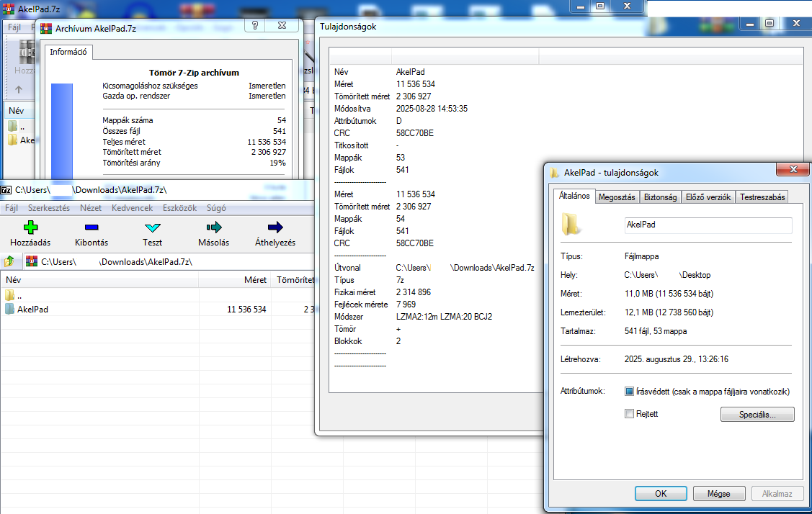Image resolution: width=812 pixels, height=514 pixels.
Task: Click the up arrow in the WinRAR window
Action: [x=19, y=89]
